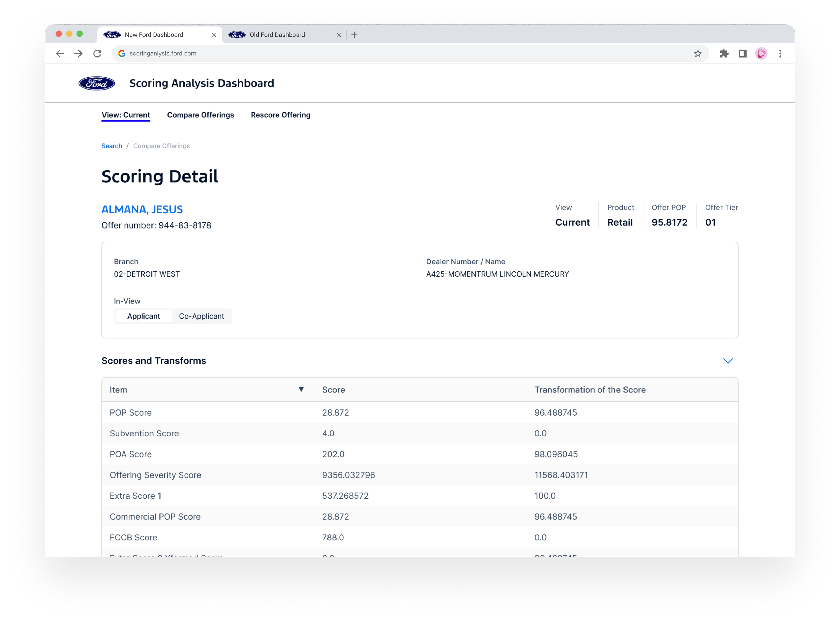840x623 pixels.
Task: Open the ALMANA, JESUS name link
Action: [142, 209]
